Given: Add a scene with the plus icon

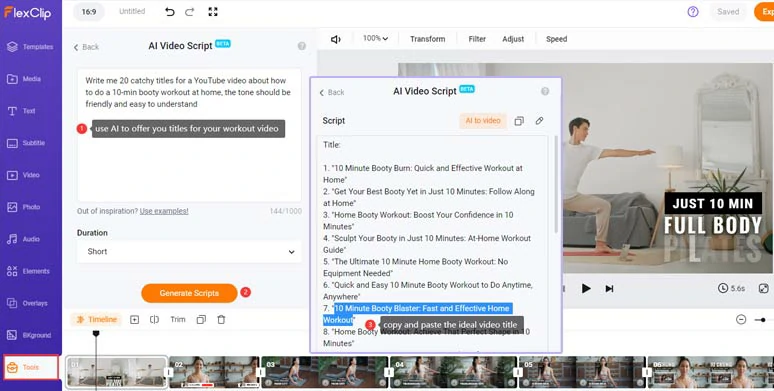Looking at the screenshot, I should 134,320.
